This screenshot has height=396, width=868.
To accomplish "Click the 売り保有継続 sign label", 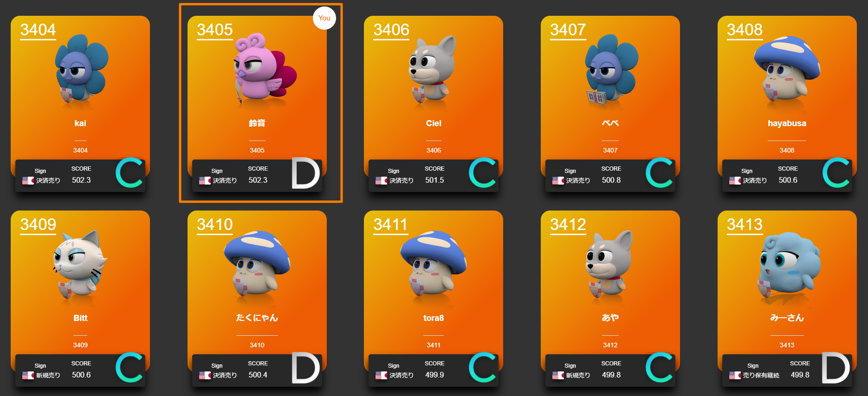I will pyautogui.click(x=761, y=376).
